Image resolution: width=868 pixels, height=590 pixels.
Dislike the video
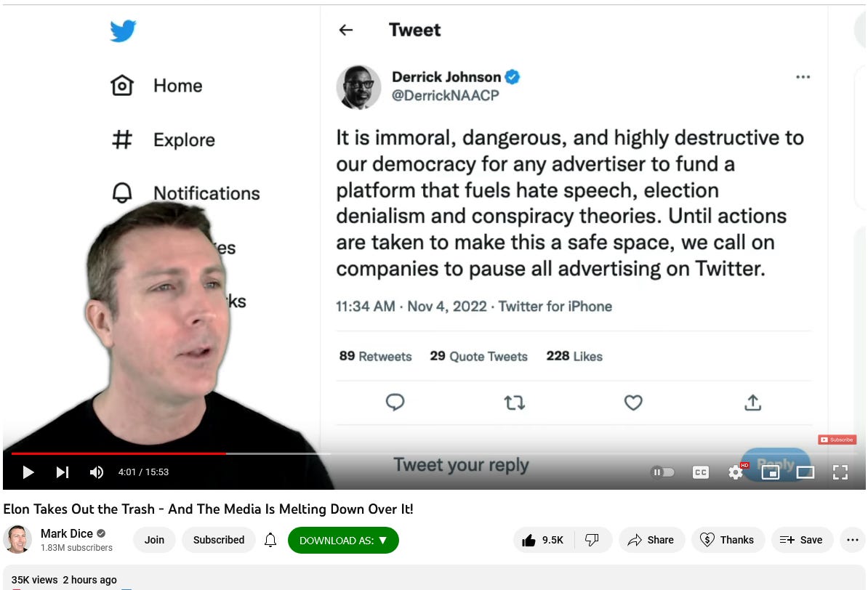pyautogui.click(x=592, y=540)
